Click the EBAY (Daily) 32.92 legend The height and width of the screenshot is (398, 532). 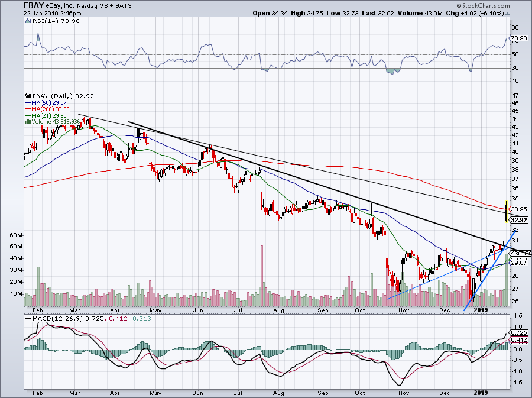63,96
